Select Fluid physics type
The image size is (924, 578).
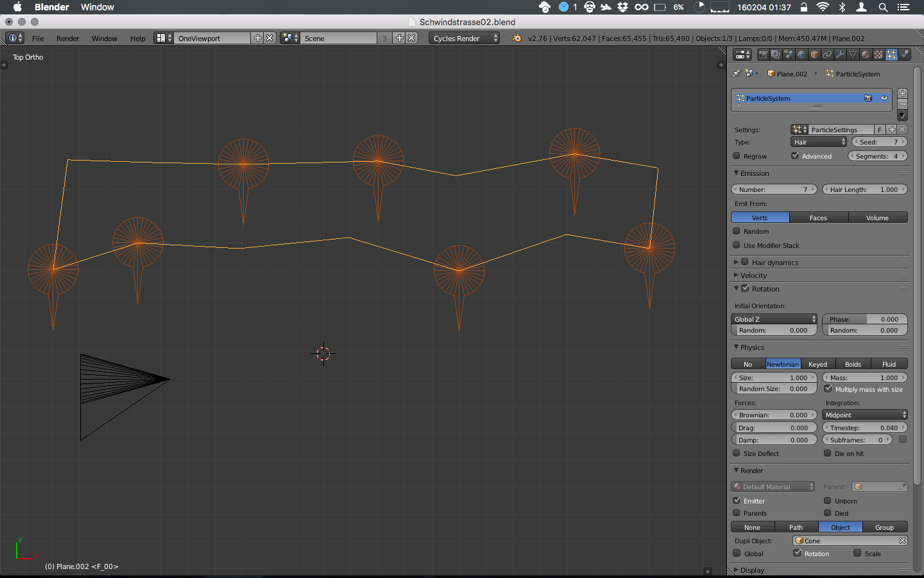pyautogui.click(x=889, y=364)
